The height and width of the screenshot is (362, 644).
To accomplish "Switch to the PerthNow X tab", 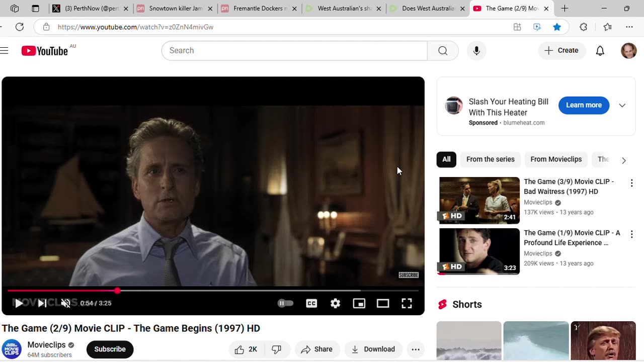I will (91, 9).
